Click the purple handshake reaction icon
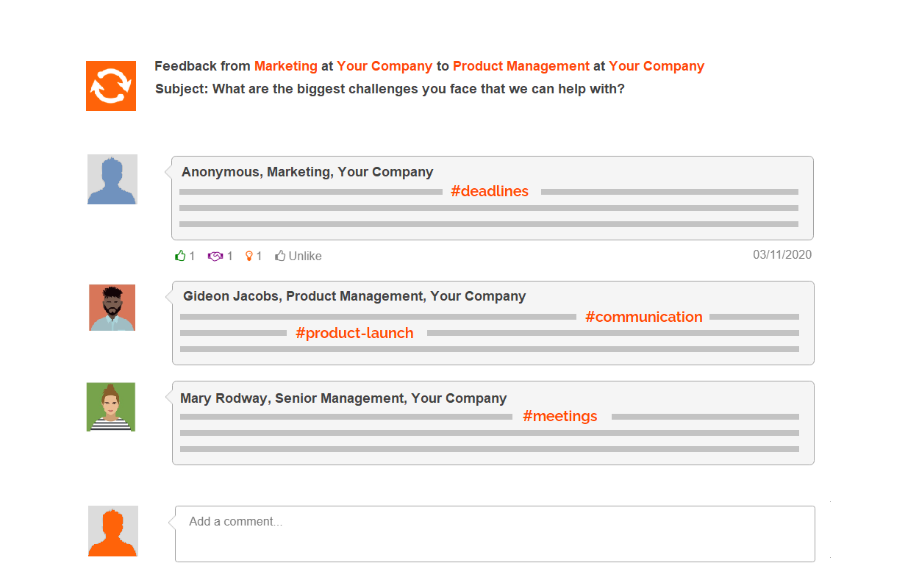Image resolution: width=919 pixels, height=588 pixels. tap(215, 256)
